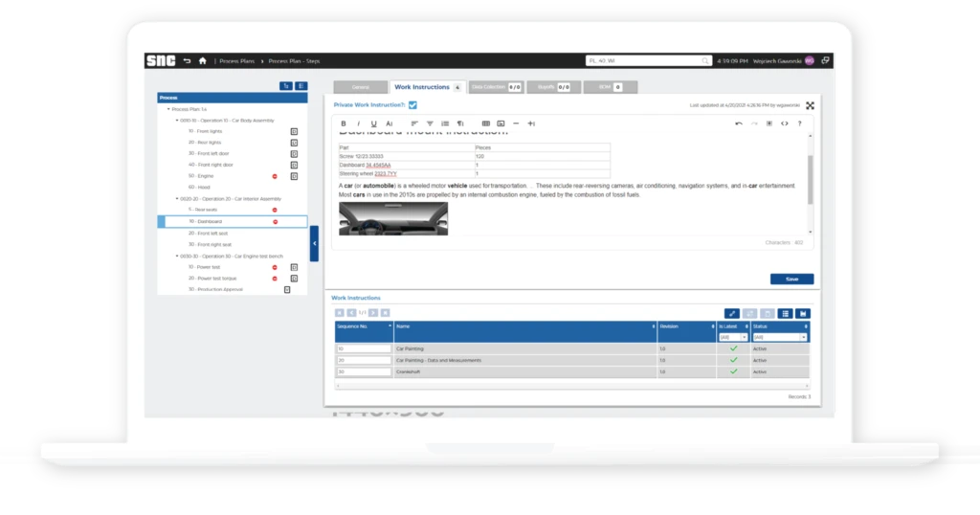Click the Save button
The width and height of the screenshot is (980, 515).
click(x=791, y=280)
